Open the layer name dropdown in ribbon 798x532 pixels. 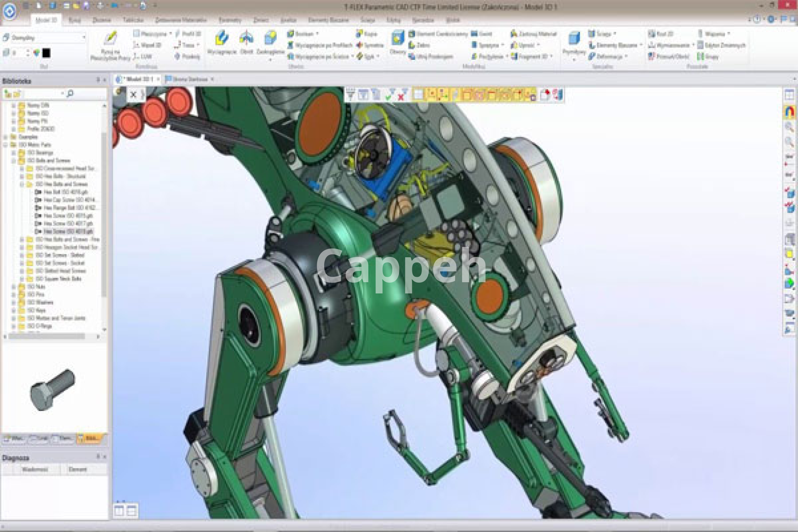point(83,37)
